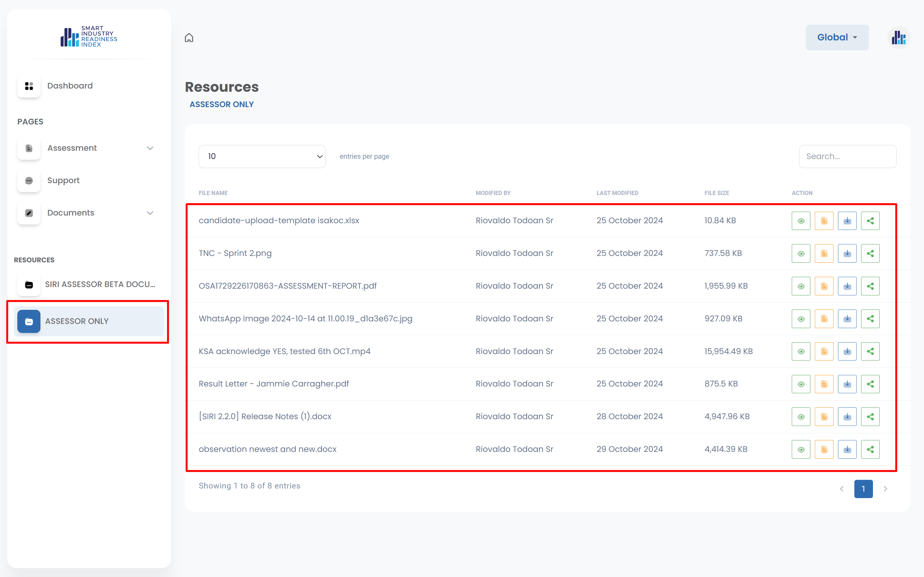Click the orange document icon for observation newest and new.docx
Image resolution: width=924 pixels, height=577 pixels.
pos(824,449)
